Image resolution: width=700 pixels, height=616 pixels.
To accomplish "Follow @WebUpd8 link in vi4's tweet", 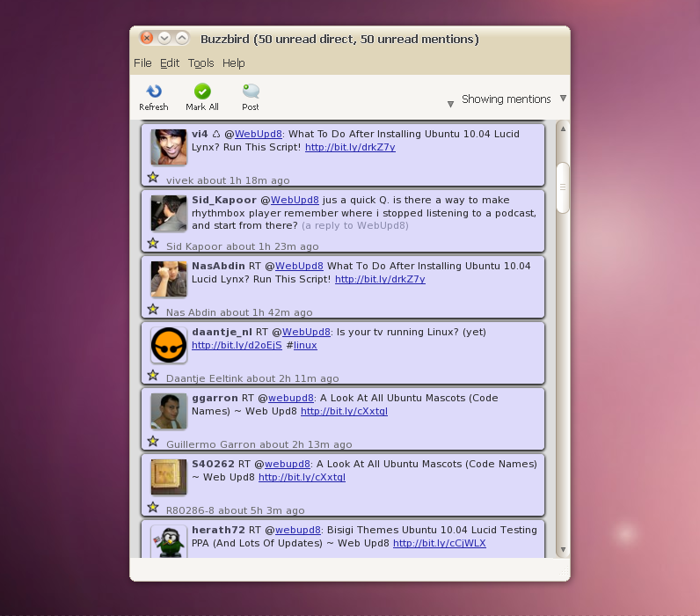I will click(258, 134).
